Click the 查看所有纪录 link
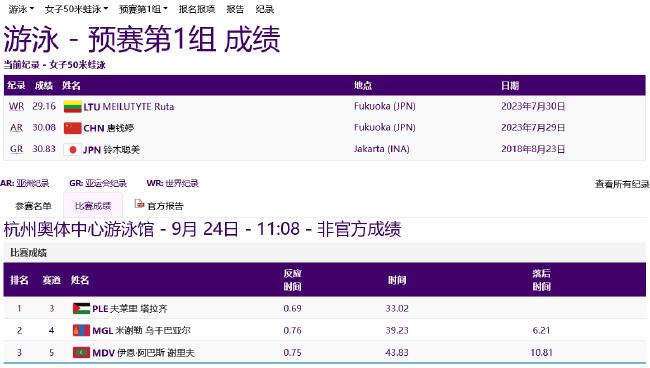The height and width of the screenshot is (368, 650). pyautogui.click(x=622, y=184)
